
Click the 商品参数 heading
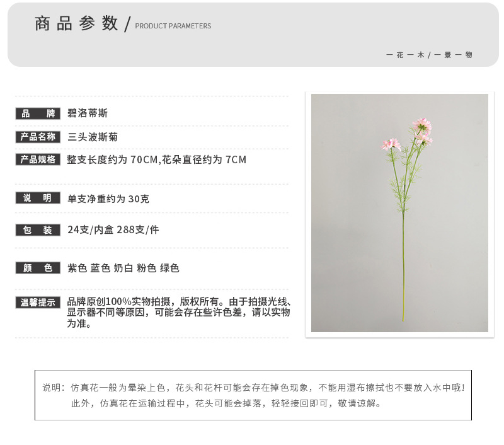[76, 23]
